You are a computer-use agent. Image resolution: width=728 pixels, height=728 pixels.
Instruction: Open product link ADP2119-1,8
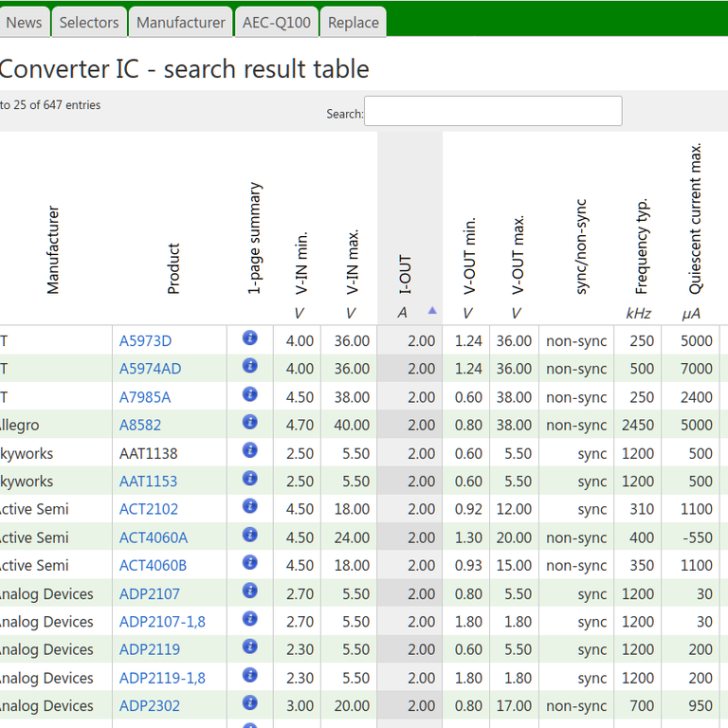point(162,678)
